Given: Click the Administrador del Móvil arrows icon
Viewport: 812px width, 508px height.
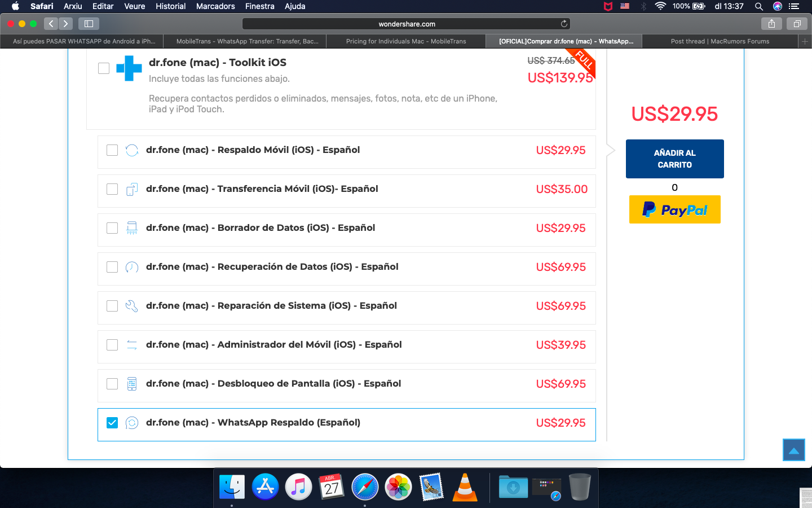Looking at the screenshot, I should (x=132, y=345).
